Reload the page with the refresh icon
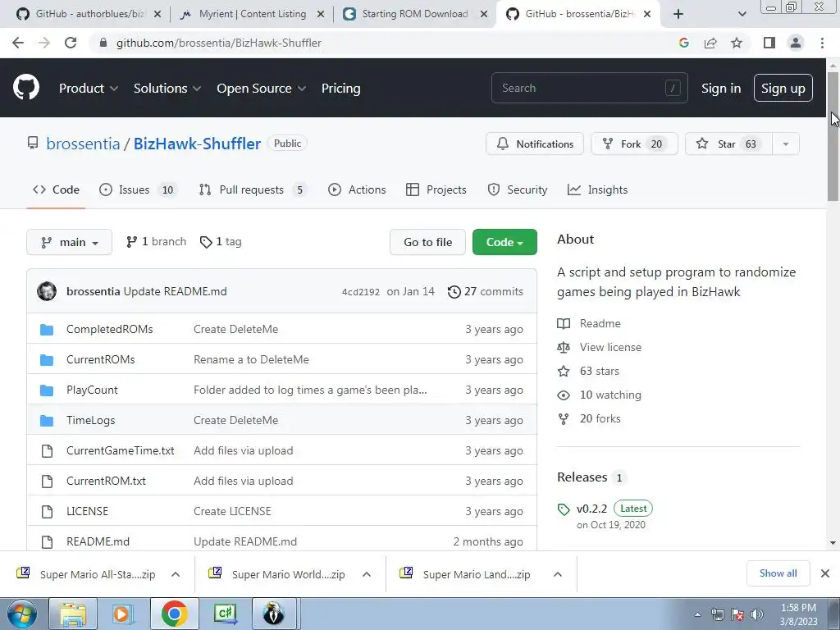This screenshot has width=840, height=630. pyautogui.click(x=71, y=43)
